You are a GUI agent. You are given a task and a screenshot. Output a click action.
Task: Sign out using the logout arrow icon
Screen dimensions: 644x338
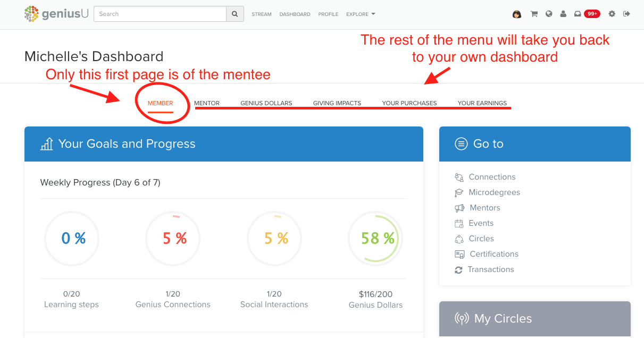626,14
